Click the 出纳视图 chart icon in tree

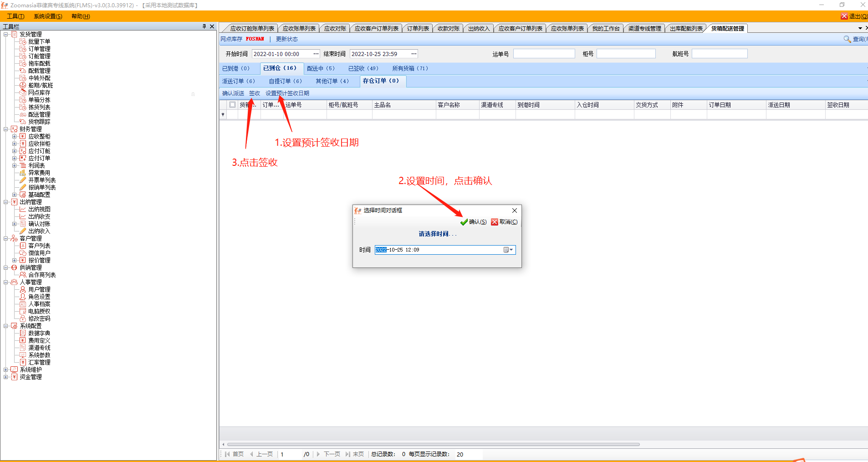23,210
